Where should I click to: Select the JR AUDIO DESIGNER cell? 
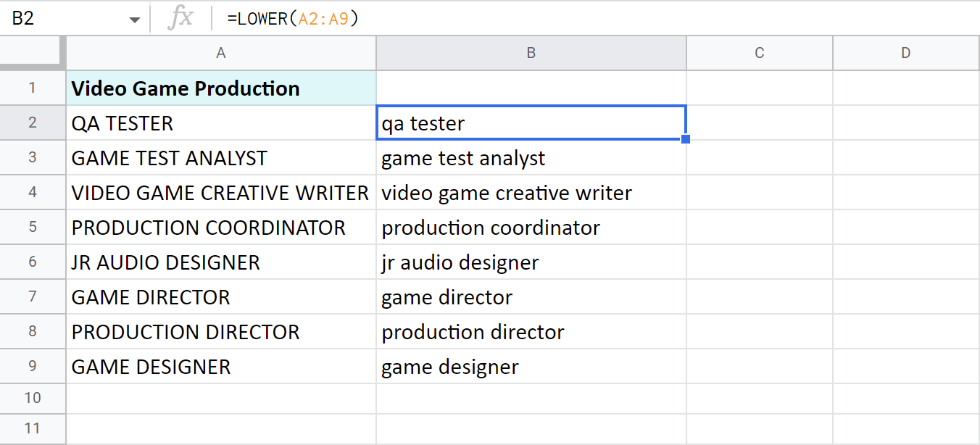click(x=220, y=262)
